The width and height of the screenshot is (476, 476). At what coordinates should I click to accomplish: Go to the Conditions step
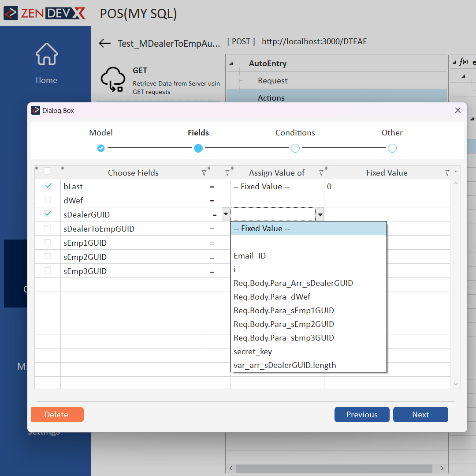point(295,148)
